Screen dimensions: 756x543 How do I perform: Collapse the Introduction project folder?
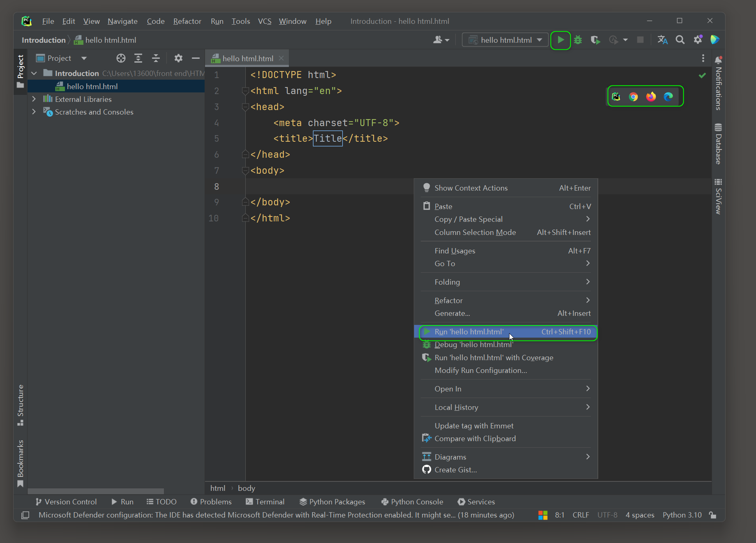pos(34,73)
